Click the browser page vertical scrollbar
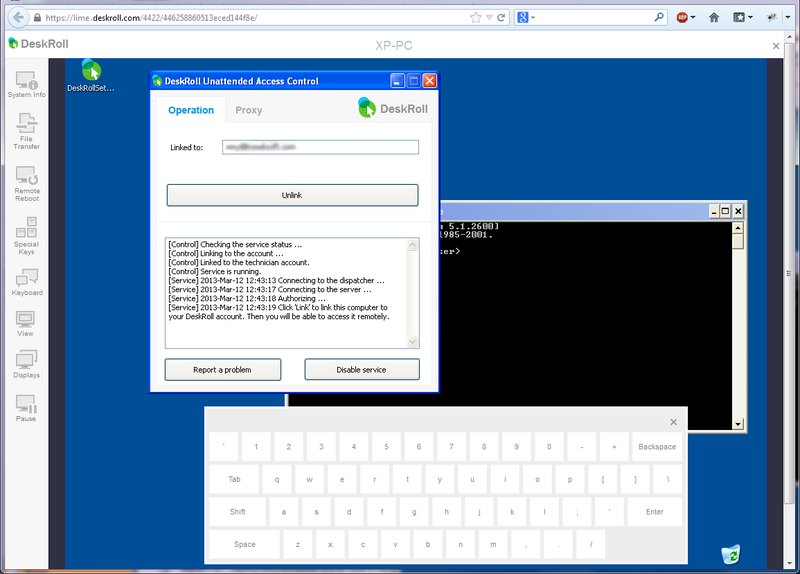 (789, 273)
